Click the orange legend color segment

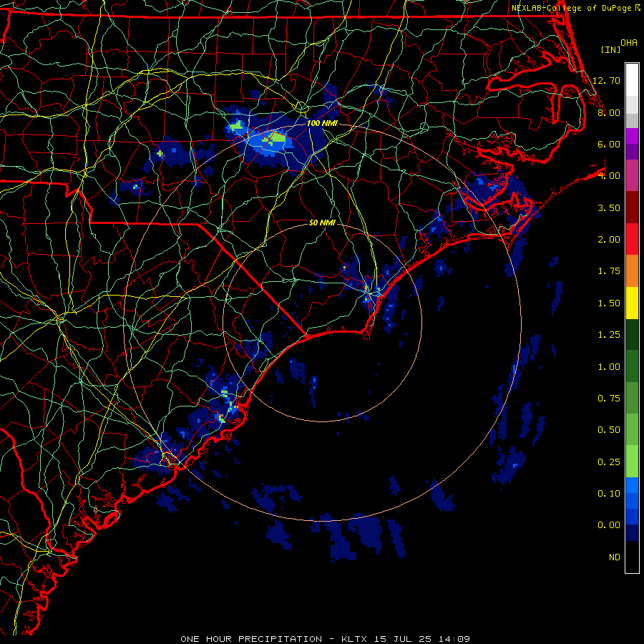point(632,271)
